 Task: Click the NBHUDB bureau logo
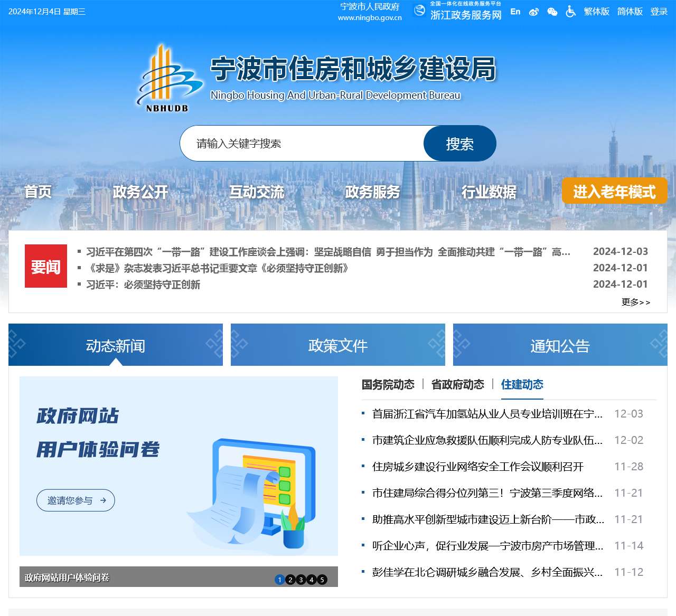click(x=169, y=78)
